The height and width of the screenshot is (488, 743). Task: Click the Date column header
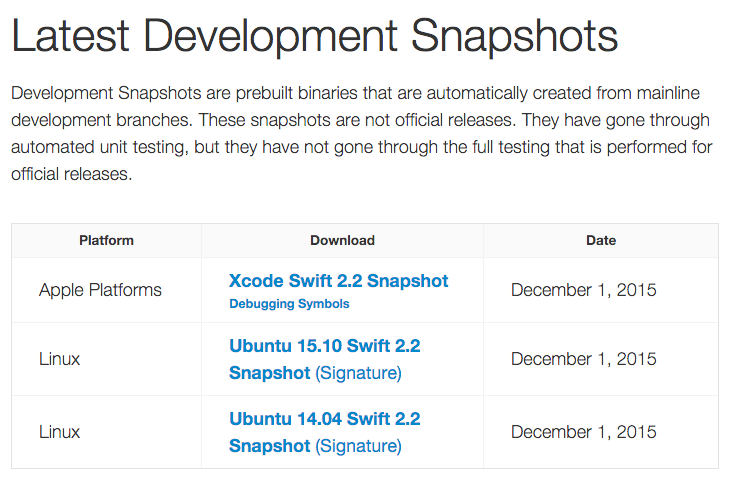[x=600, y=240]
